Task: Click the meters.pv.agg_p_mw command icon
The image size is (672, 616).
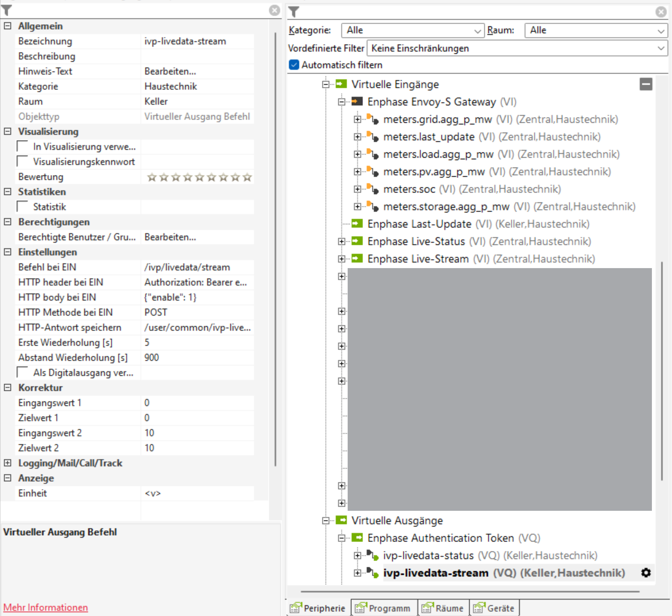Action: 373,171
